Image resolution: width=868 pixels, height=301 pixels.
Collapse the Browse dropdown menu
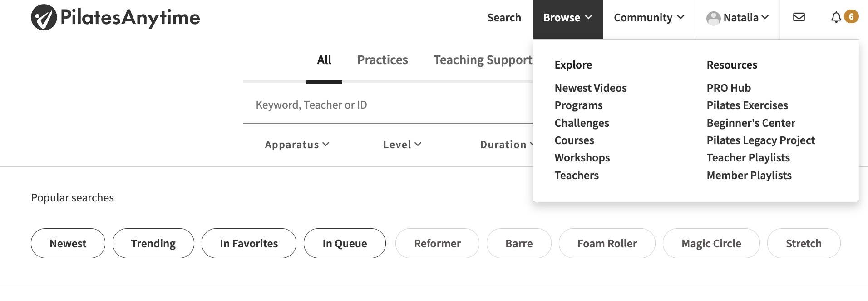pos(567,18)
